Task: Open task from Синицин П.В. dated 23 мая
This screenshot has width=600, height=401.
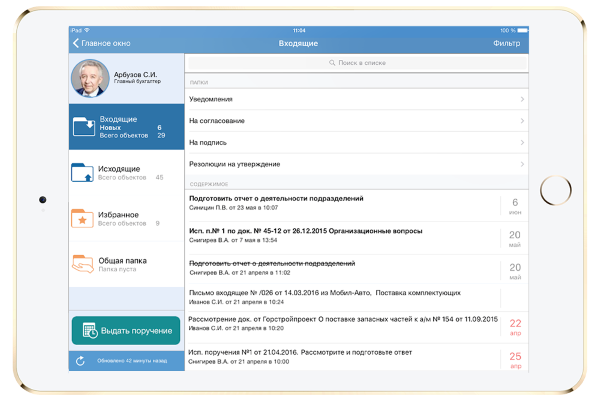Action: [x=340, y=203]
